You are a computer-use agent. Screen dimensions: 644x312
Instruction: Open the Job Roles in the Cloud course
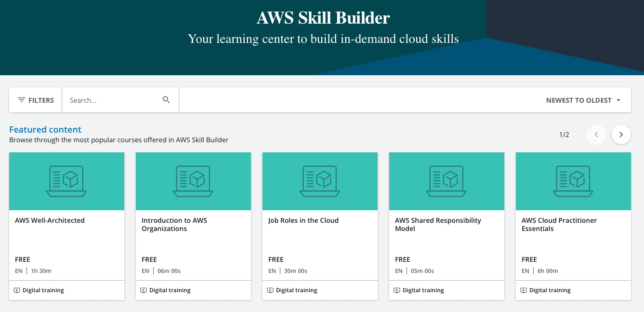(x=303, y=220)
